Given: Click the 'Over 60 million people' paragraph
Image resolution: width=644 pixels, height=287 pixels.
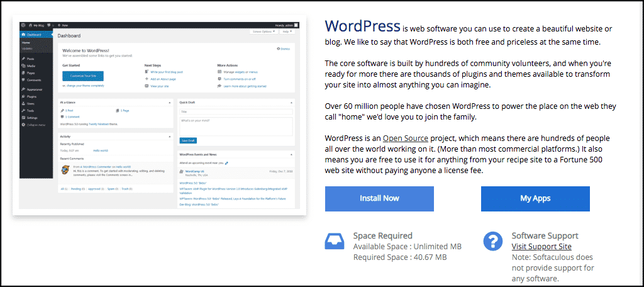Looking at the screenshot, I should (x=470, y=111).
